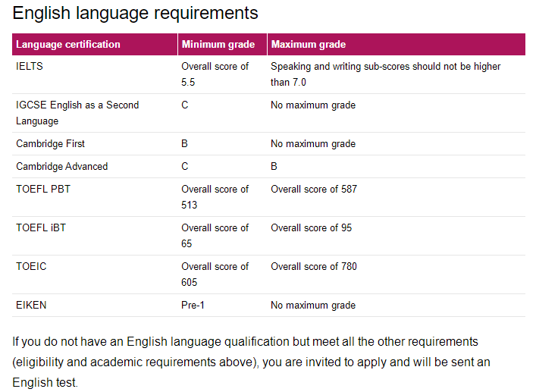Click the Cambridge First minimum grade B
Image resolution: width=536 pixels, height=392 pixels.
click(x=184, y=143)
